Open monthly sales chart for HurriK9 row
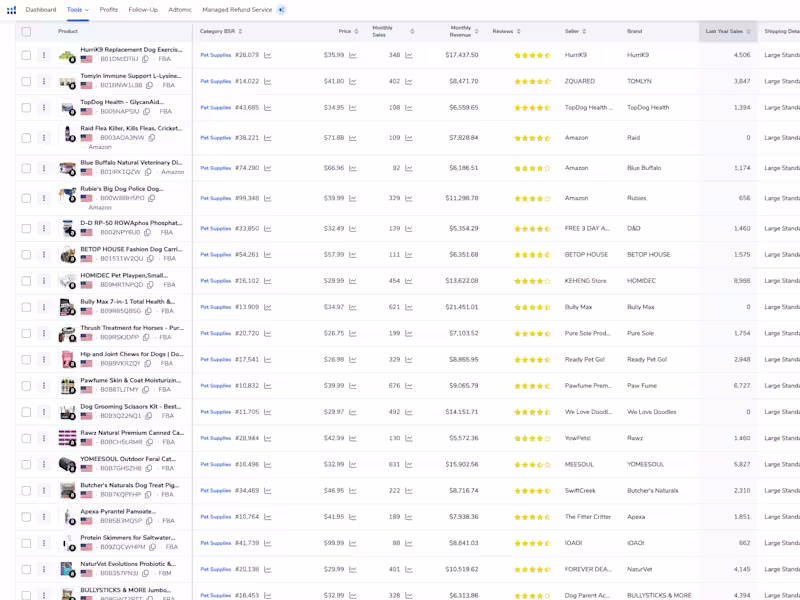The image size is (800, 600). pyautogui.click(x=409, y=55)
